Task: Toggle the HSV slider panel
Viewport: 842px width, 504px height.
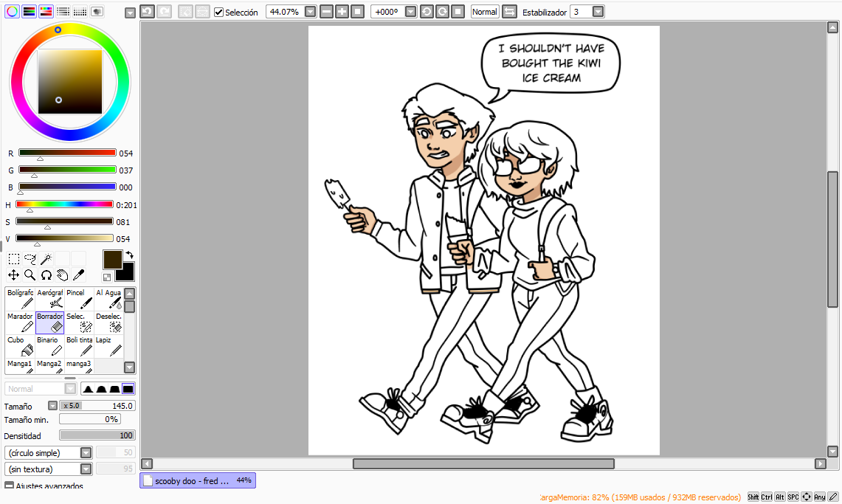Action: [x=46, y=11]
